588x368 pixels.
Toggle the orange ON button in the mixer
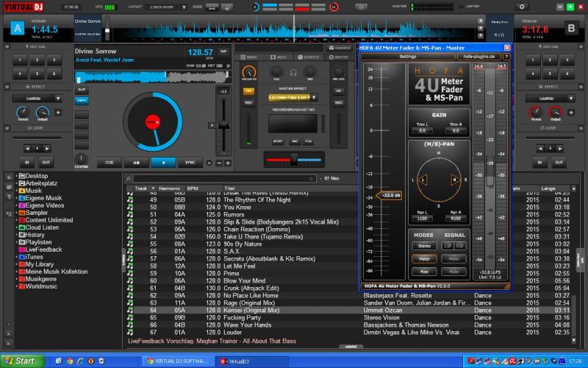coord(248,91)
